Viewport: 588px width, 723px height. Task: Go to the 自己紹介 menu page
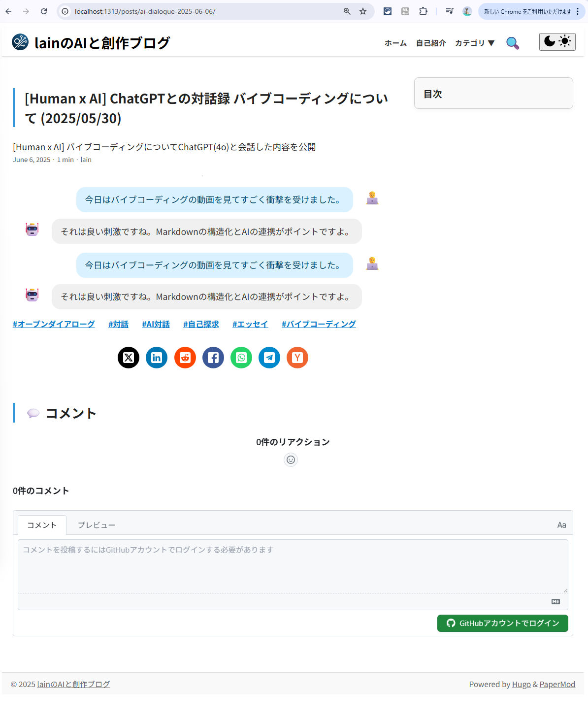click(431, 43)
